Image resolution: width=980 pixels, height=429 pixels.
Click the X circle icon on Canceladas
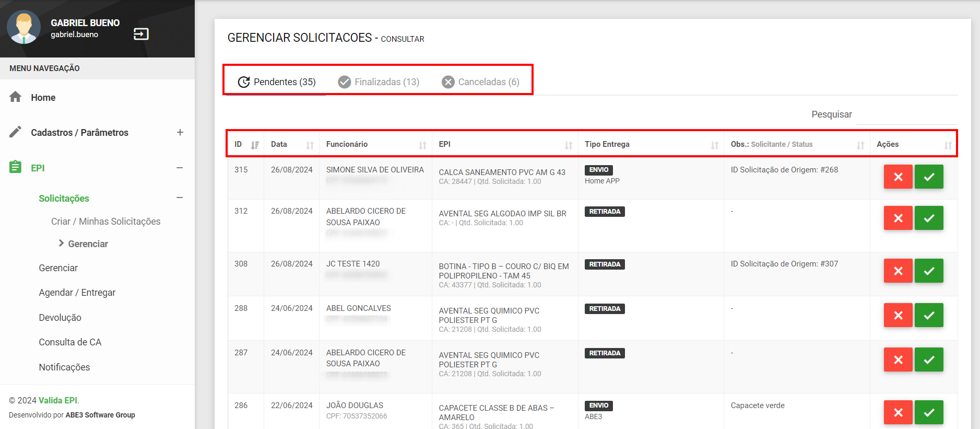point(448,82)
